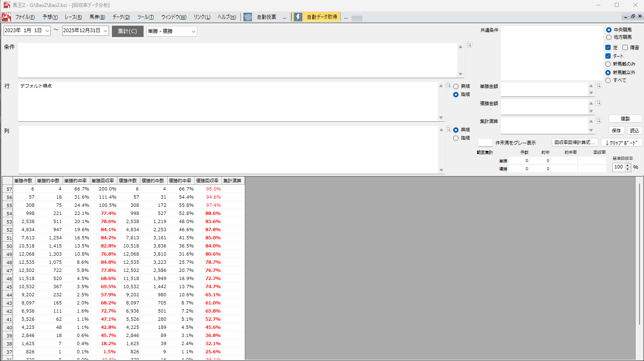Open the start date 2023年1月1日 dropdown
The height and width of the screenshot is (361, 644).
point(47,31)
